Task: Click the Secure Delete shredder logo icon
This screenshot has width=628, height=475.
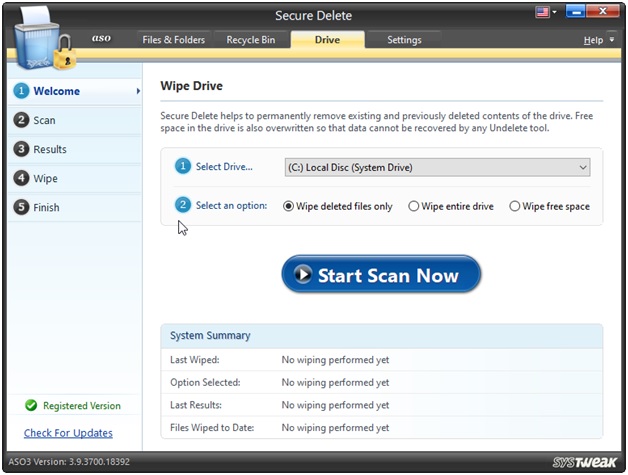Action: pyautogui.click(x=44, y=39)
